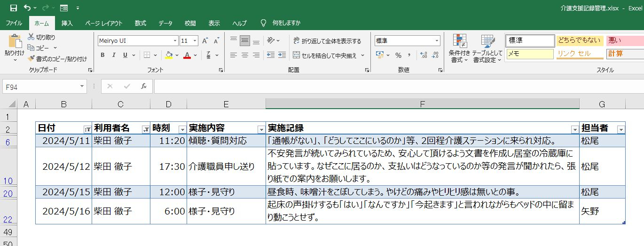This screenshot has height=246, width=644.
Task: Click the Percent Style icon
Action: coord(398,56)
